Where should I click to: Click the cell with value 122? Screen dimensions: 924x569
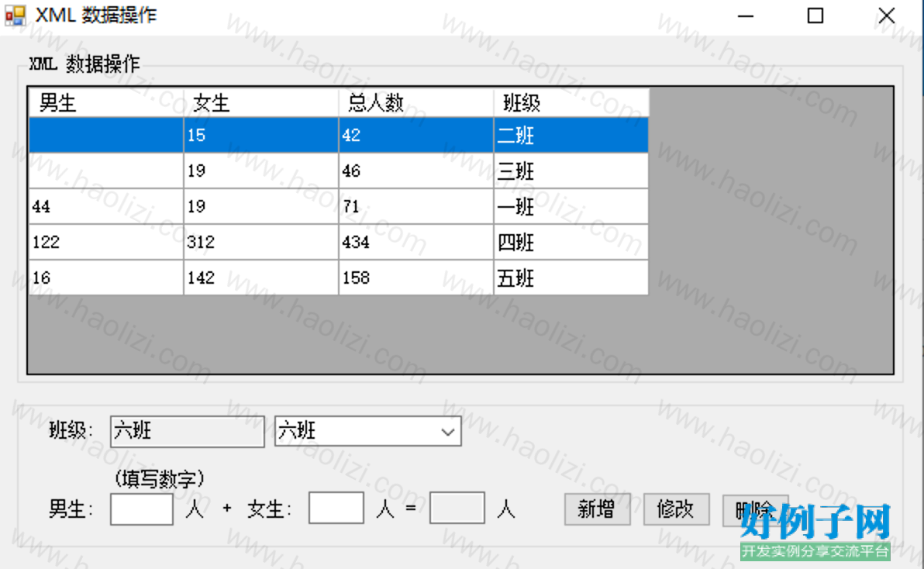(106, 242)
